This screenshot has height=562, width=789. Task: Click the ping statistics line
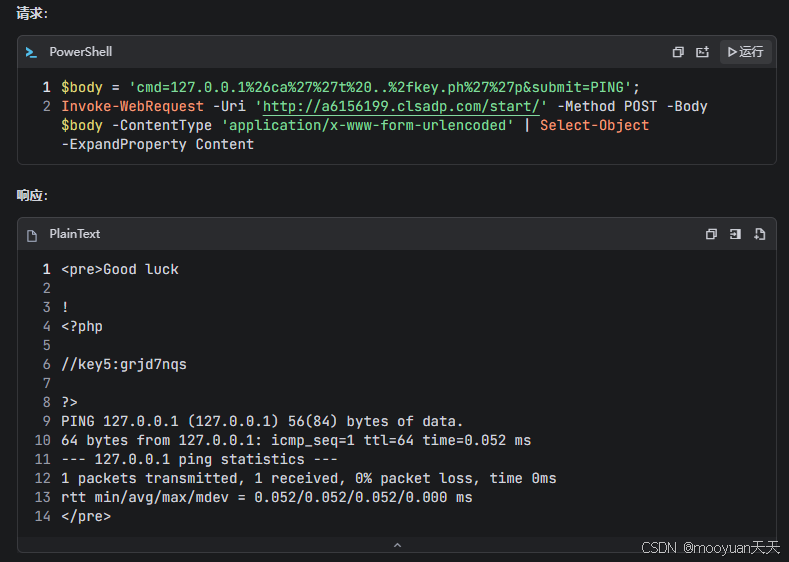(199, 459)
